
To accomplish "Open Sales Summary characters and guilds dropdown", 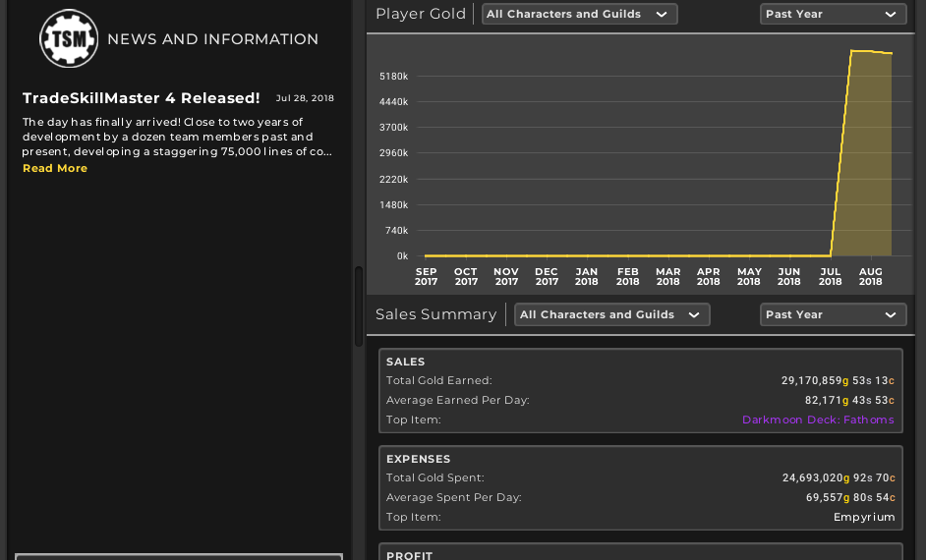I will (611, 314).
